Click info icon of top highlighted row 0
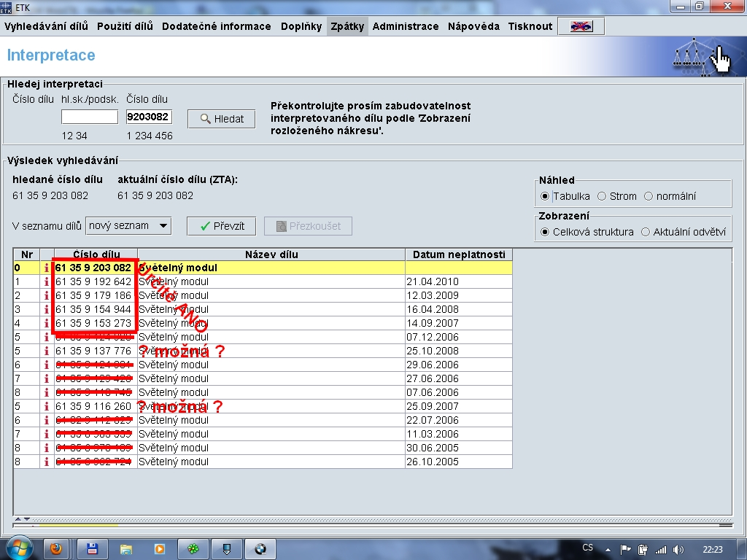This screenshot has height=560, width=747. pos(47,268)
